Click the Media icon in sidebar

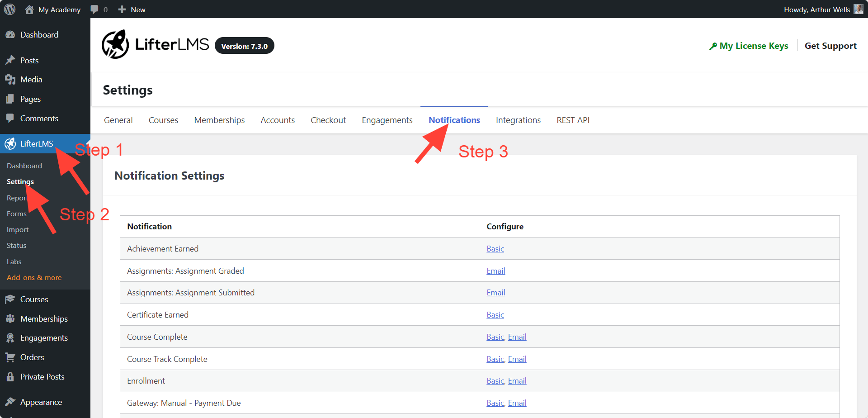[10, 80]
